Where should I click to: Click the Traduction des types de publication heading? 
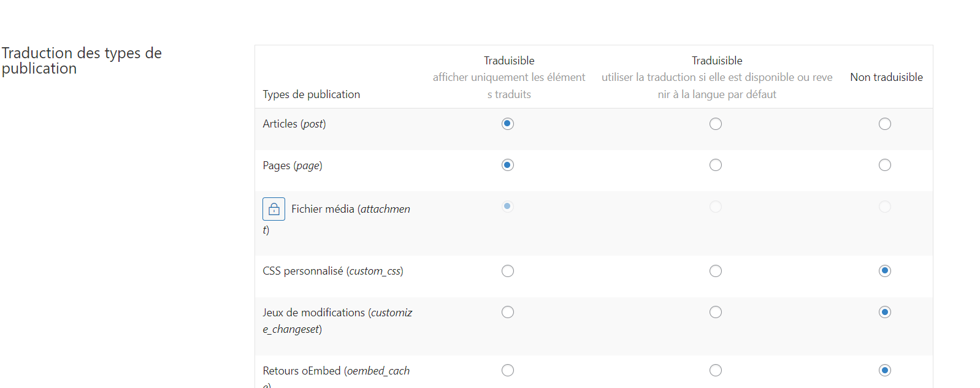[82, 61]
